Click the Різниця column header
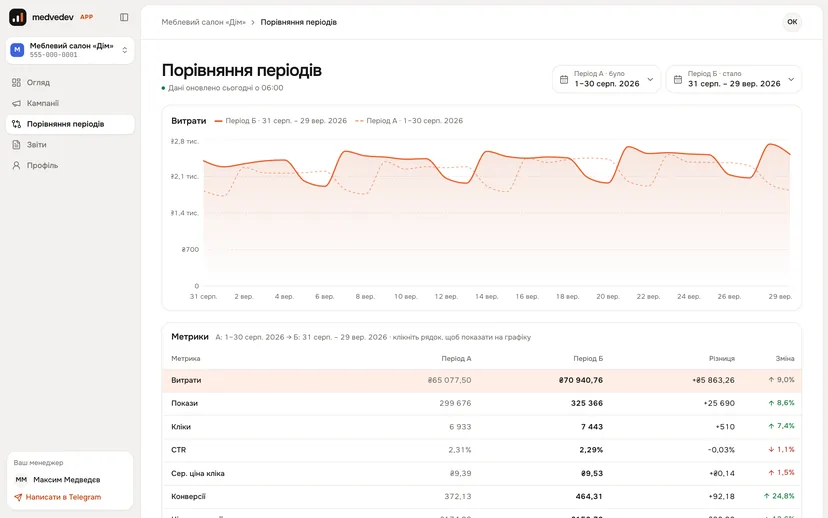 click(722, 359)
